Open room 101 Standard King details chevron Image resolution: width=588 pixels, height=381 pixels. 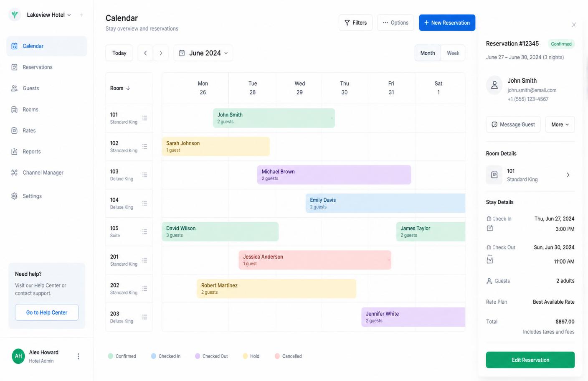click(x=568, y=175)
